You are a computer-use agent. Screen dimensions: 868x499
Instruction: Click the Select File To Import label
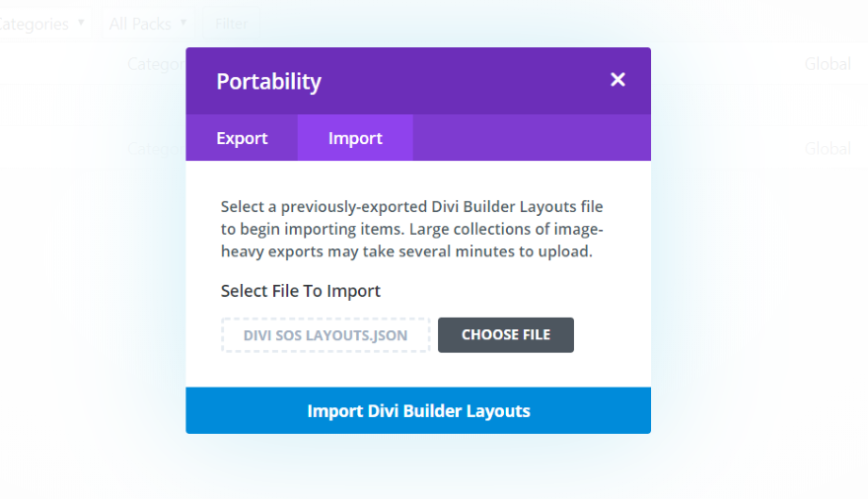click(x=301, y=291)
